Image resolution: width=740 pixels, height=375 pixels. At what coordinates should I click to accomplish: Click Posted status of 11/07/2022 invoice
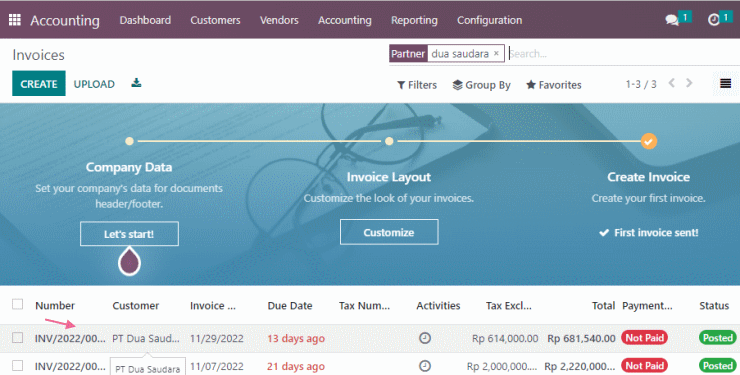(718, 366)
